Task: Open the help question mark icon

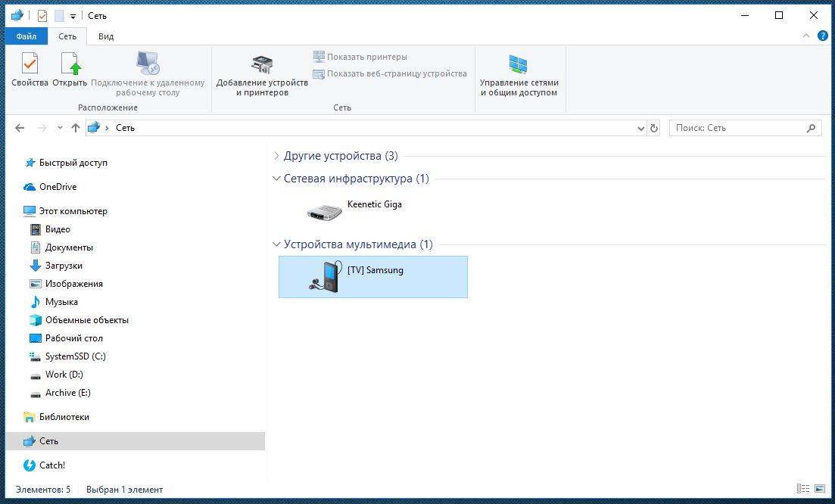Action: point(822,36)
